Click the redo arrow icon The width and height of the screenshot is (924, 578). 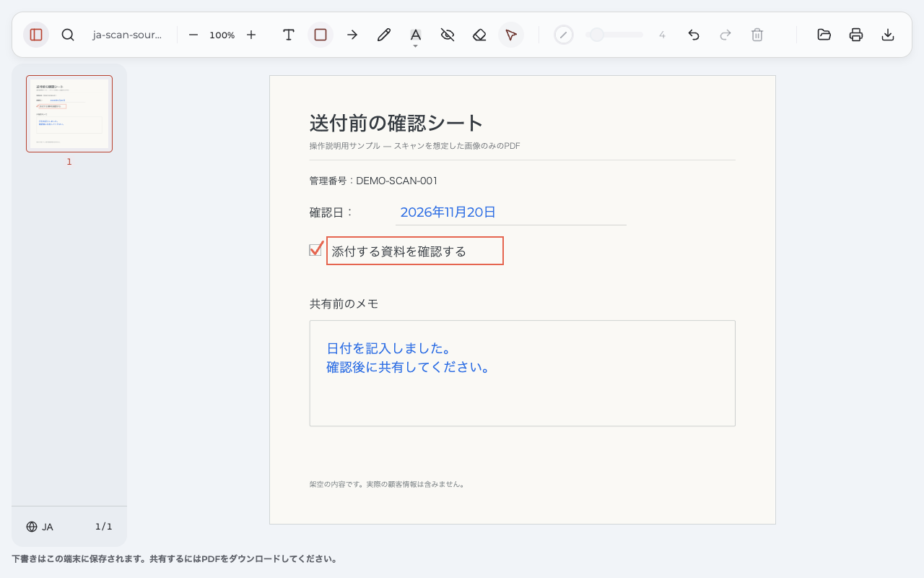pyautogui.click(x=725, y=35)
